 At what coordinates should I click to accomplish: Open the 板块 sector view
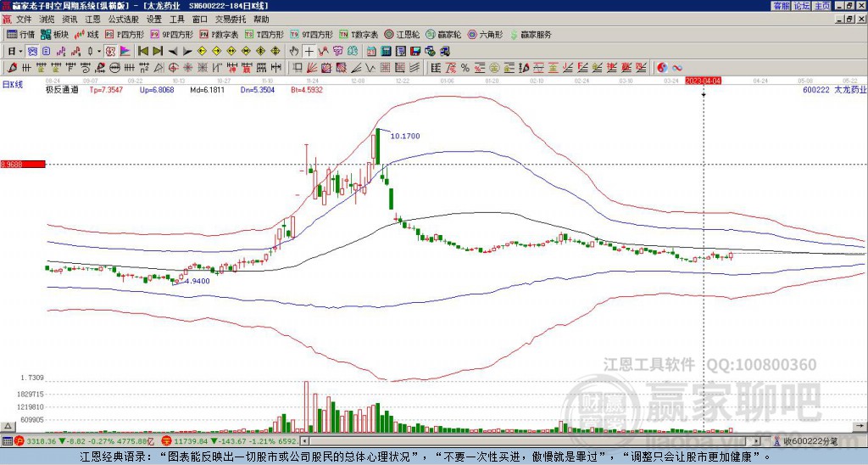55,34
